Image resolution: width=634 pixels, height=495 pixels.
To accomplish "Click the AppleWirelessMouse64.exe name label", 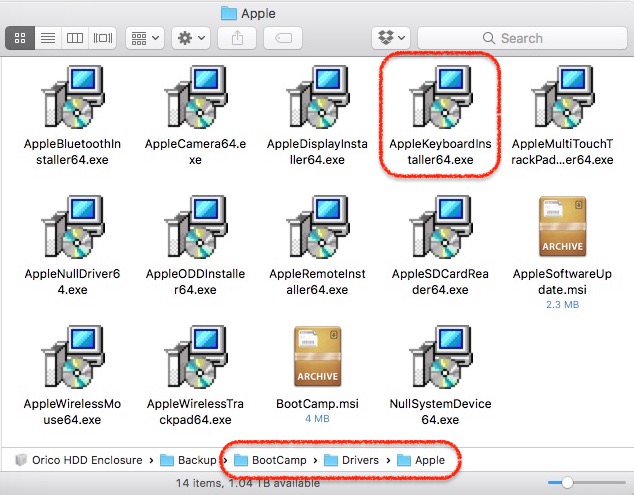I will pos(72,411).
